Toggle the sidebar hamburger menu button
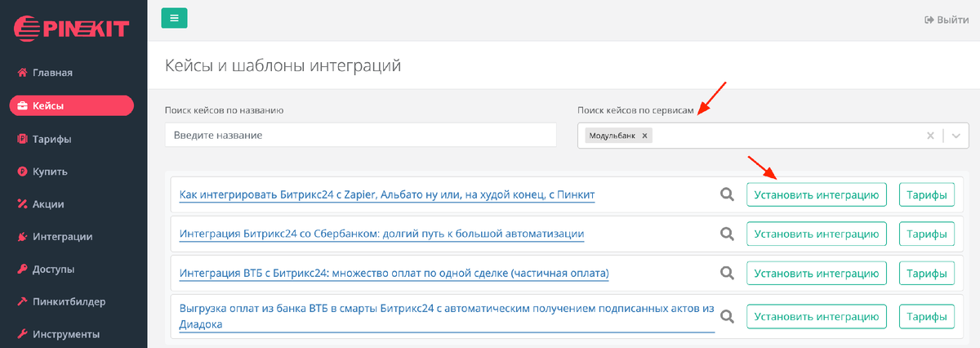980x348 pixels. coord(174,18)
